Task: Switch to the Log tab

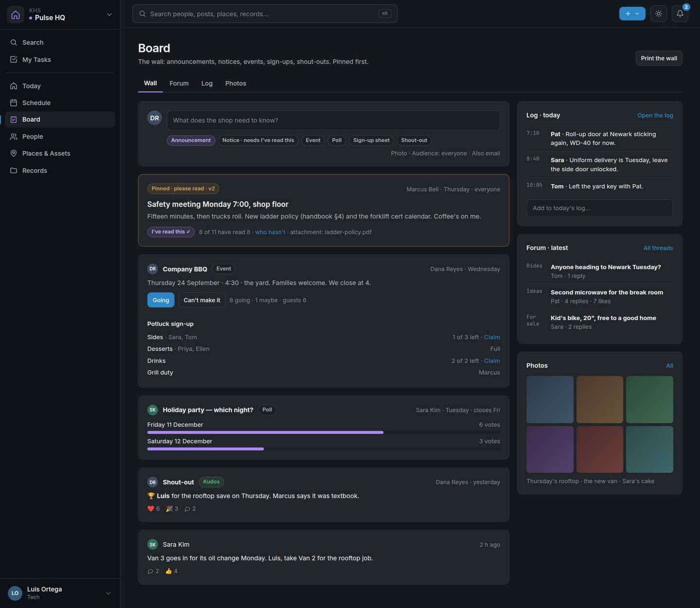Action: pyautogui.click(x=207, y=84)
